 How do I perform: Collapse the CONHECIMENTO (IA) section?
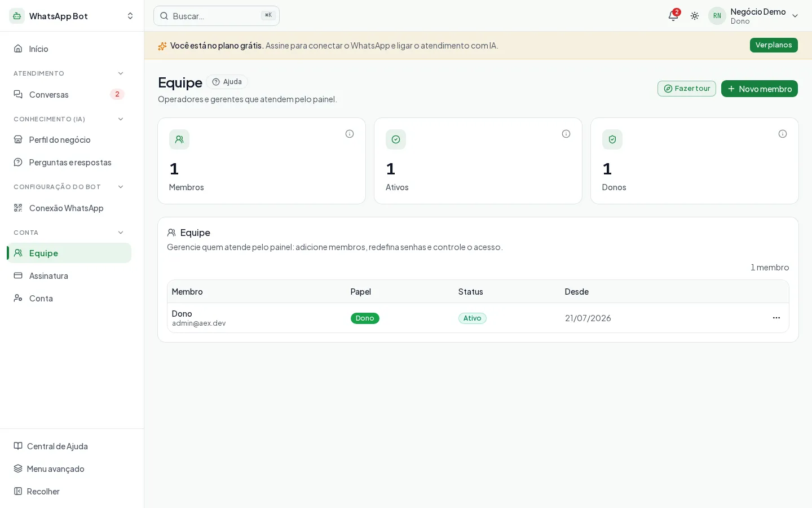point(121,119)
